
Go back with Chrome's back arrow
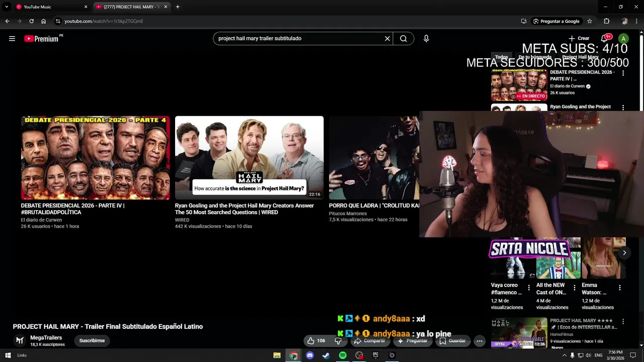[7, 21]
